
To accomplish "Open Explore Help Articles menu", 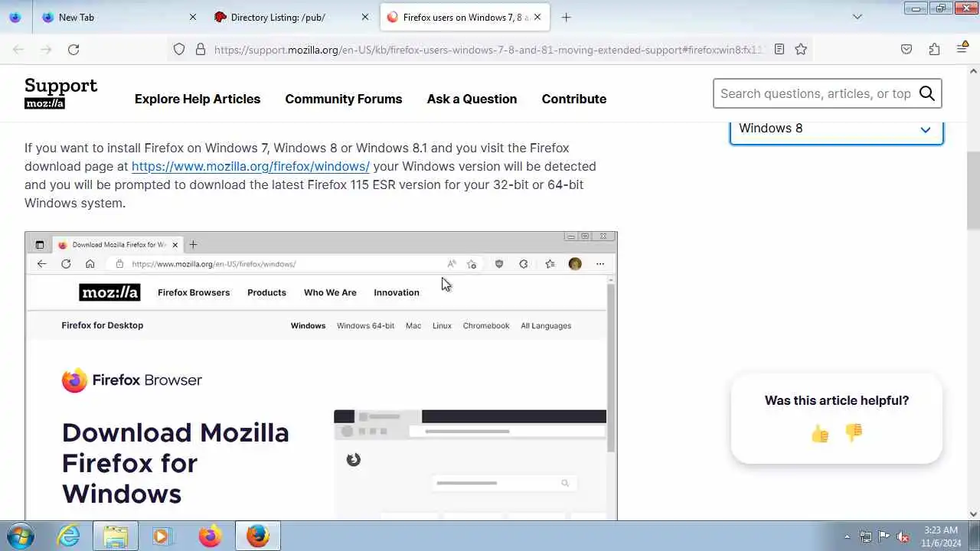I will pyautogui.click(x=198, y=99).
